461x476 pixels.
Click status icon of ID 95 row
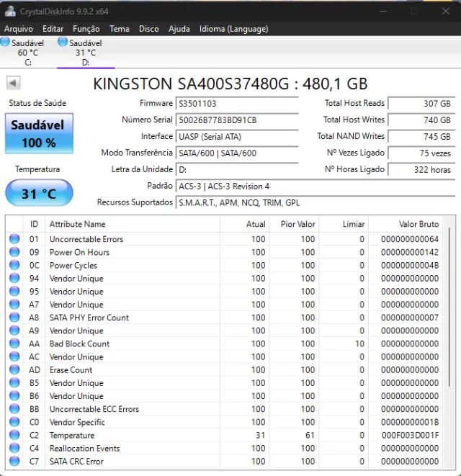[x=14, y=291]
